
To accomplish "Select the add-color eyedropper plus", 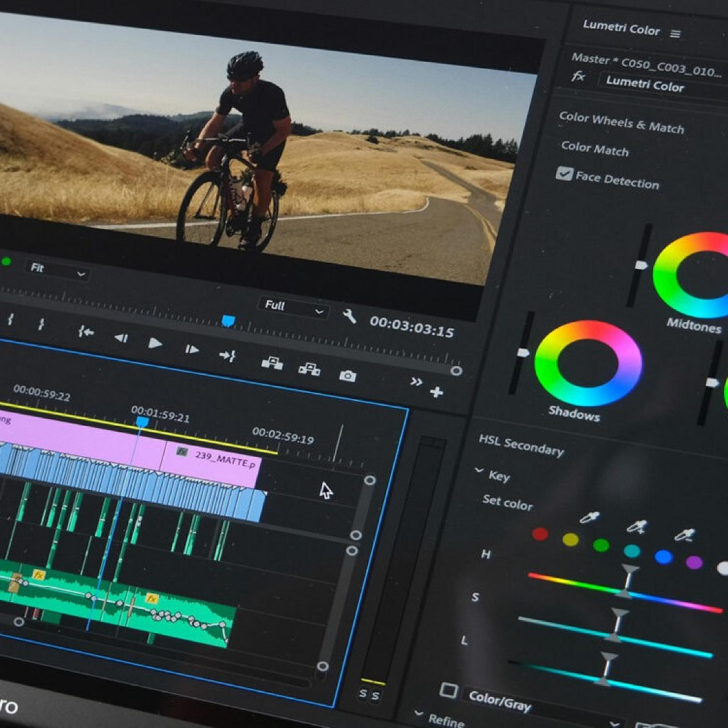I will 636,526.
